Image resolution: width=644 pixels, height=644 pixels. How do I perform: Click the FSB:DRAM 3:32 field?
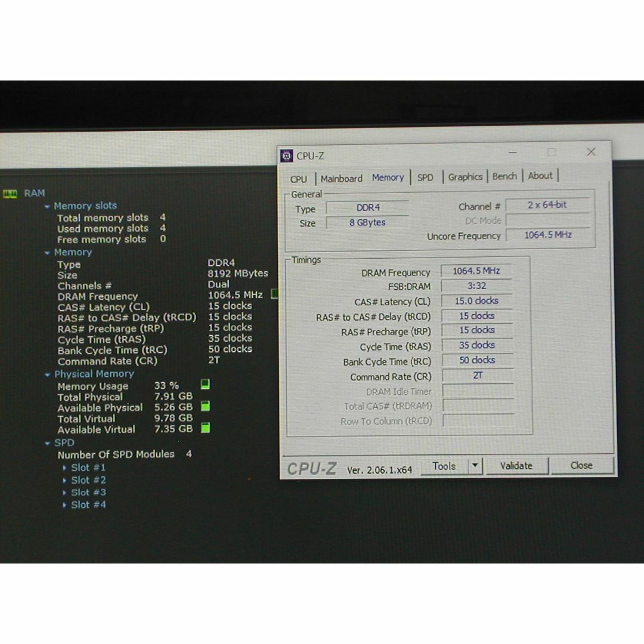point(477,286)
